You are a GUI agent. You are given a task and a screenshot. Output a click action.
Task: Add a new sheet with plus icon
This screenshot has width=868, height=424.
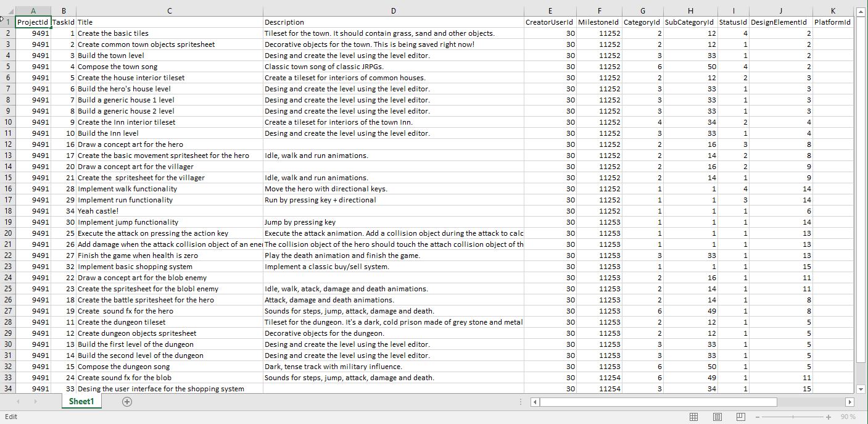[127, 402]
